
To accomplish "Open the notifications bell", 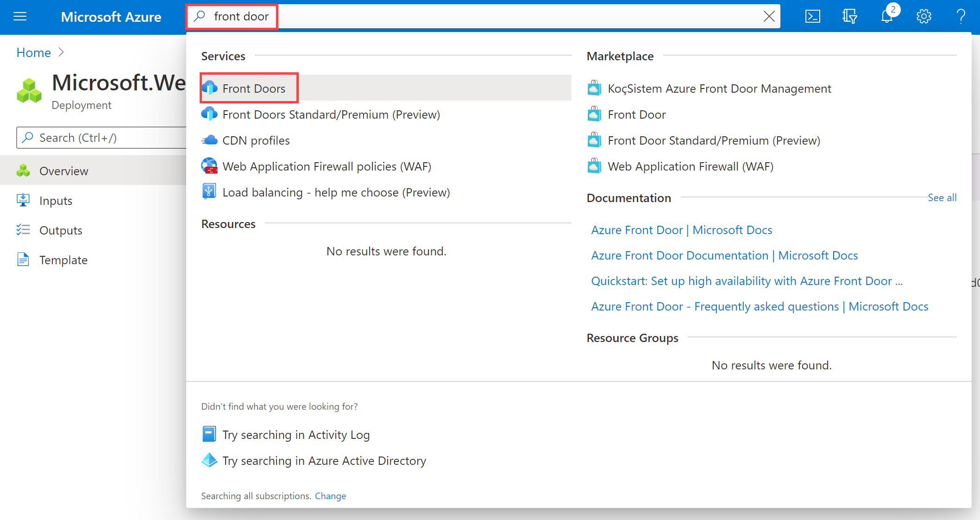I will tap(887, 16).
